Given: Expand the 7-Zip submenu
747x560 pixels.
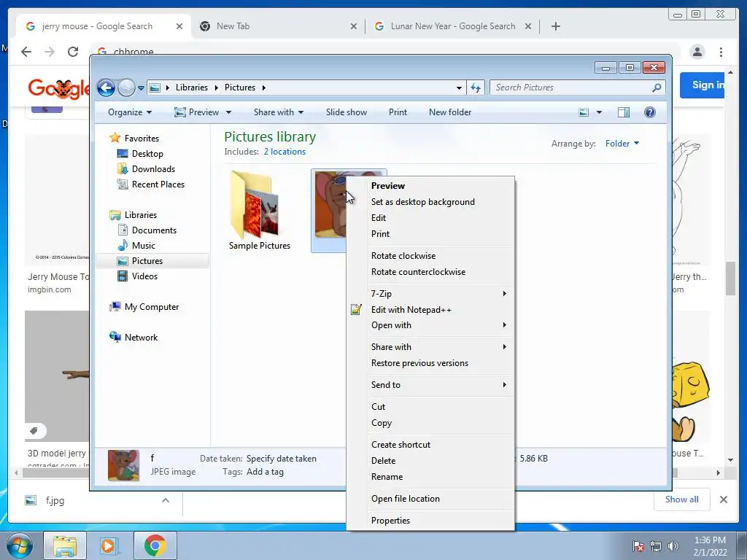Looking at the screenshot, I should pos(438,293).
